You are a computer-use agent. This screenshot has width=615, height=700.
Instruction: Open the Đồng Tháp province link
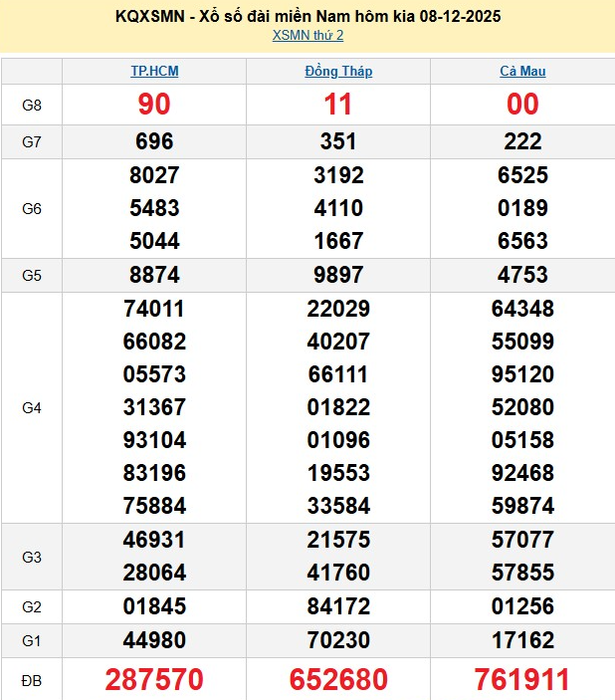click(338, 71)
